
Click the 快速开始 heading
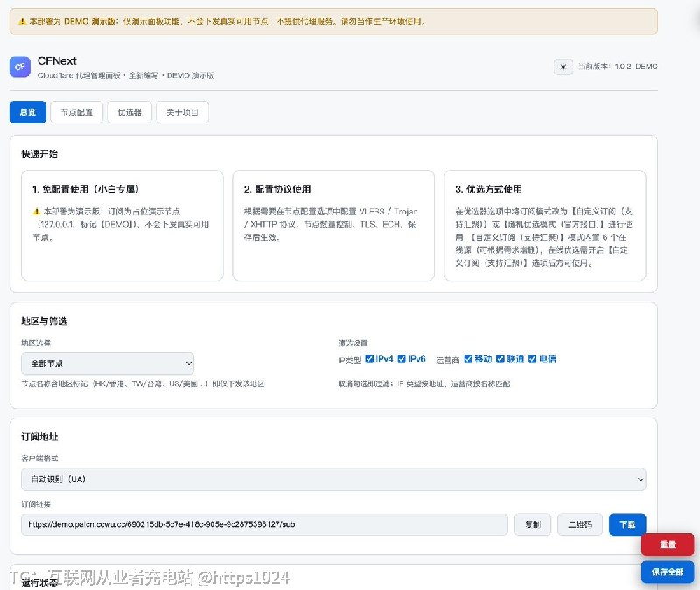point(39,154)
